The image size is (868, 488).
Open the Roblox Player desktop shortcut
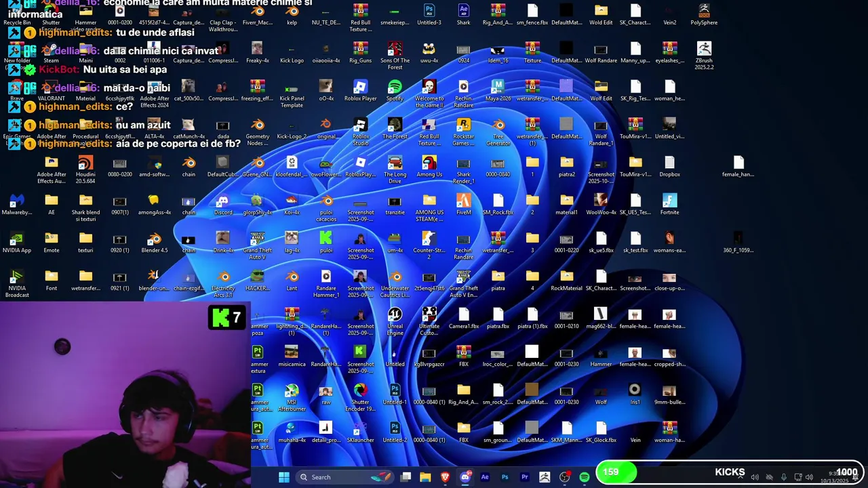pos(360,91)
